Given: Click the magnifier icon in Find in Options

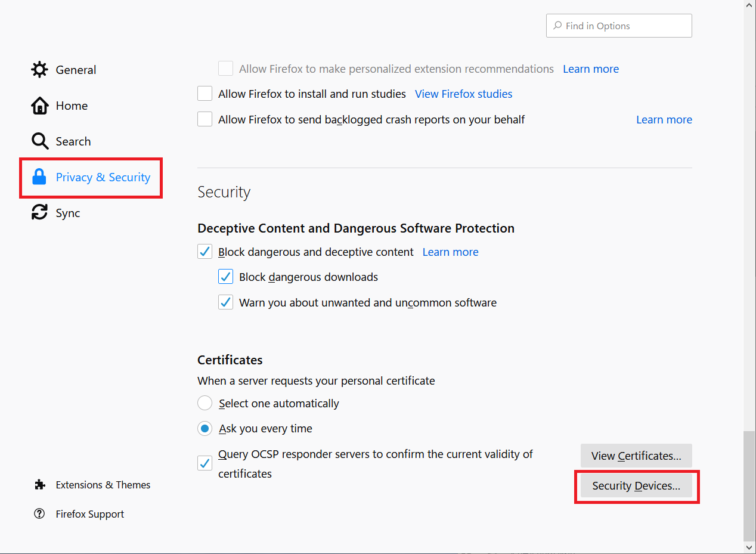Looking at the screenshot, I should tap(557, 26).
